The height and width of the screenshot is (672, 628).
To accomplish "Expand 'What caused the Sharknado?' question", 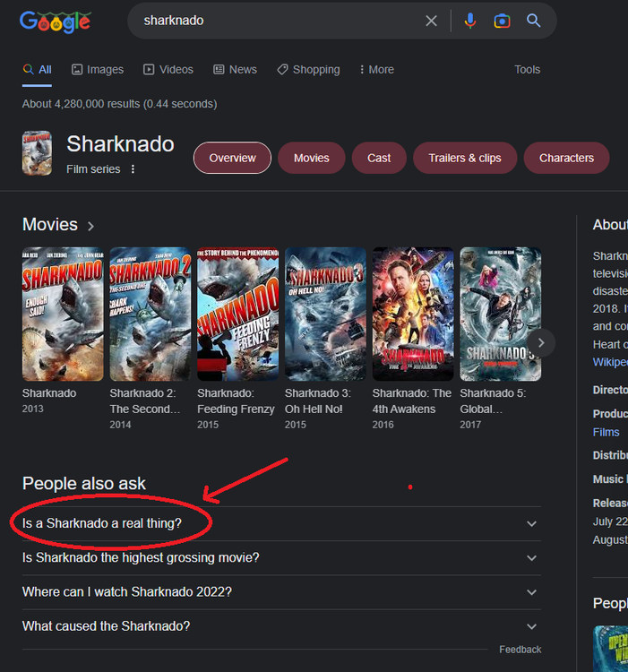I will pos(281,626).
